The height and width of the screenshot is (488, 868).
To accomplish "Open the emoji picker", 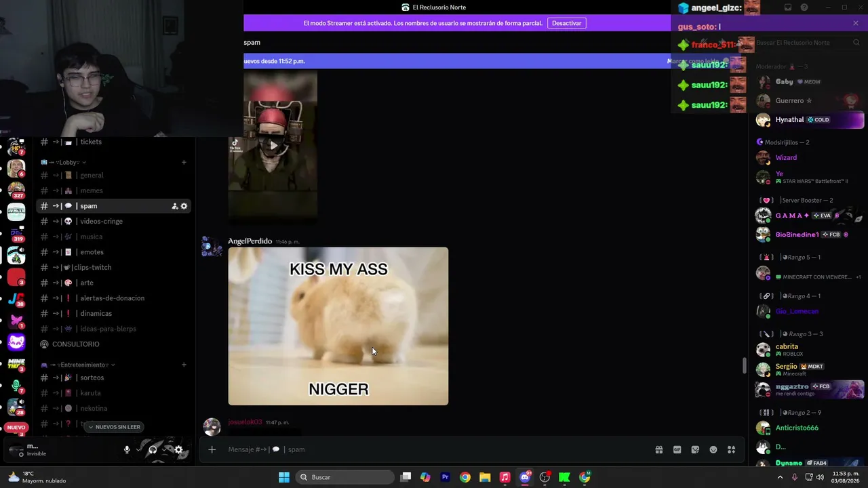I will [713, 449].
